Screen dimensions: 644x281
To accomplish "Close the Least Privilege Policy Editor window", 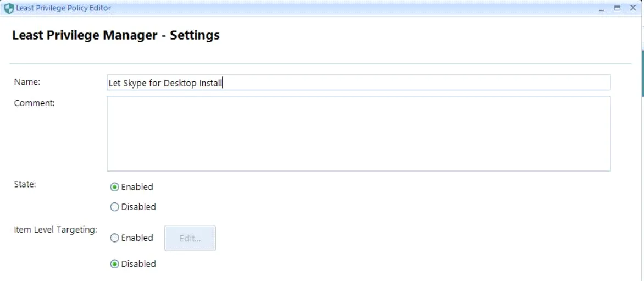I will point(634,8).
